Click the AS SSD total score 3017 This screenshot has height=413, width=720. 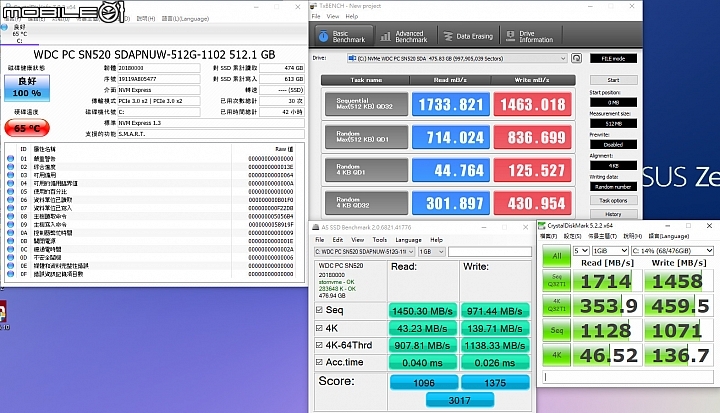[x=460, y=400]
